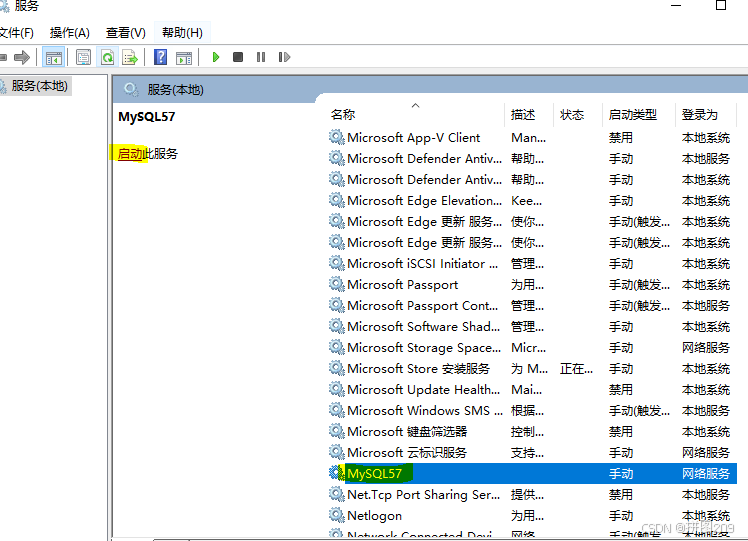
Task: Toggle the show/hide action pane icon
Action: pos(184,58)
